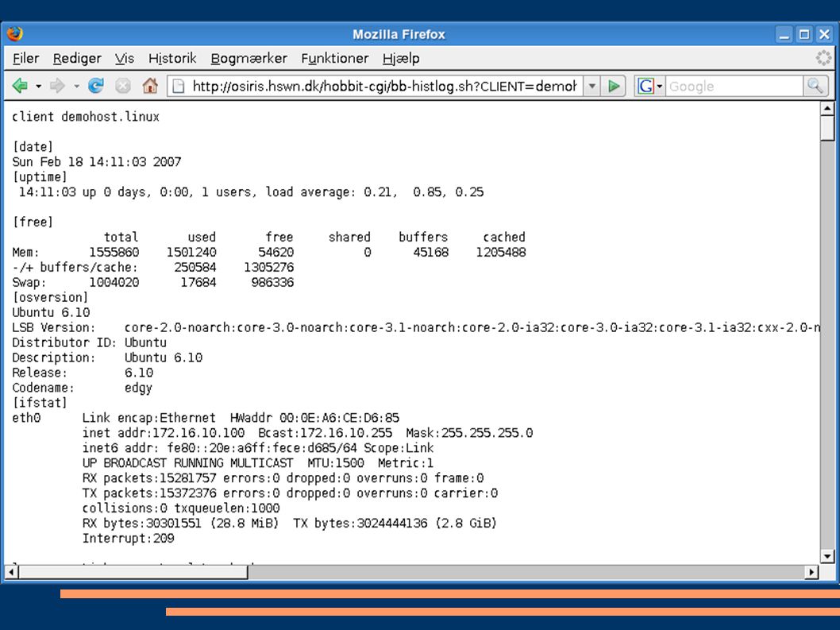This screenshot has height=630, width=840.
Task: Click the search magnifier icon
Action: (815, 86)
